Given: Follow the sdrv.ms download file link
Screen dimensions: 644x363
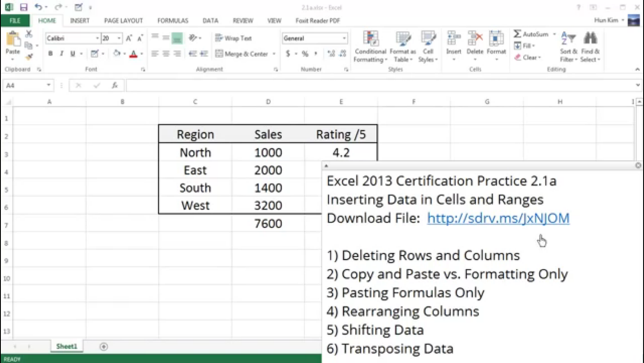Looking at the screenshot, I should tap(498, 218).
